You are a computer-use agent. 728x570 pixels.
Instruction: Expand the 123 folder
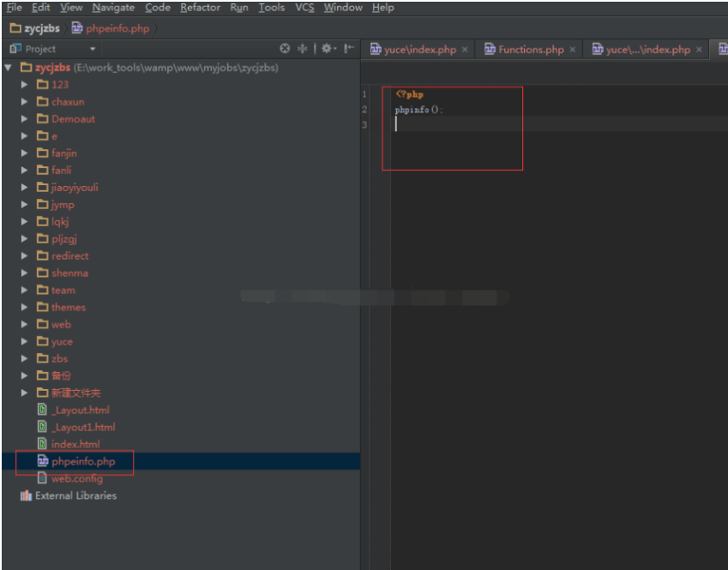tap(24, 85)
